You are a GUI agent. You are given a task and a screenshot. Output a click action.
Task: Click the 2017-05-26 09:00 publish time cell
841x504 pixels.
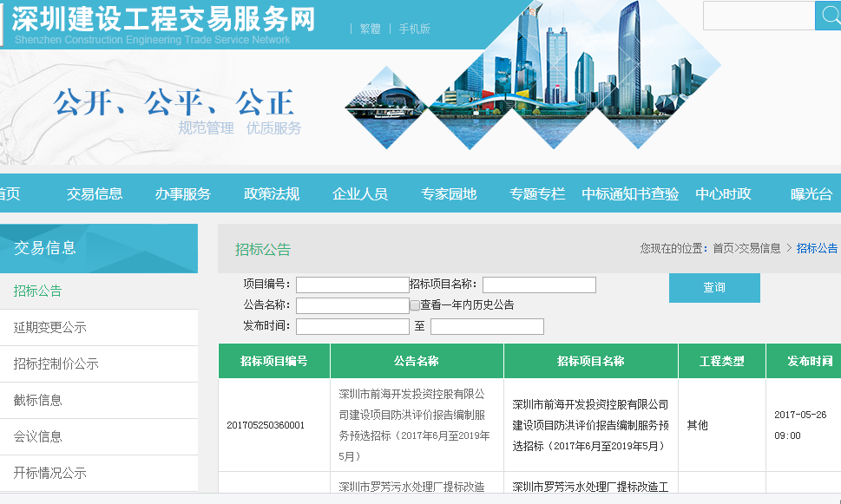pos(800,425)
